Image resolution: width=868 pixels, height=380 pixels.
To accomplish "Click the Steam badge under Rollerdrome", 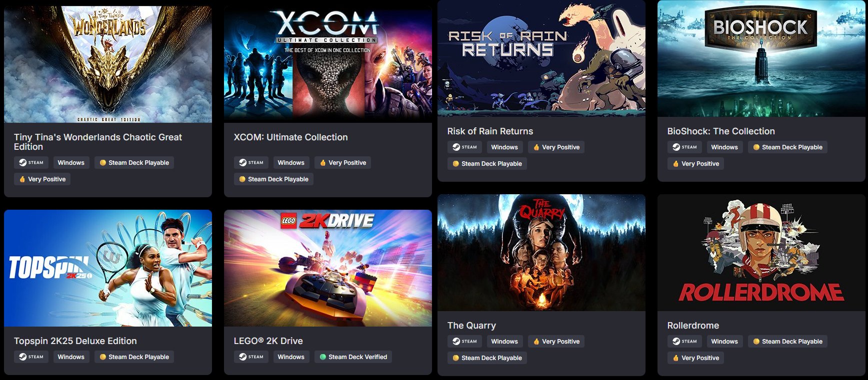I will (x=684, y=342).
